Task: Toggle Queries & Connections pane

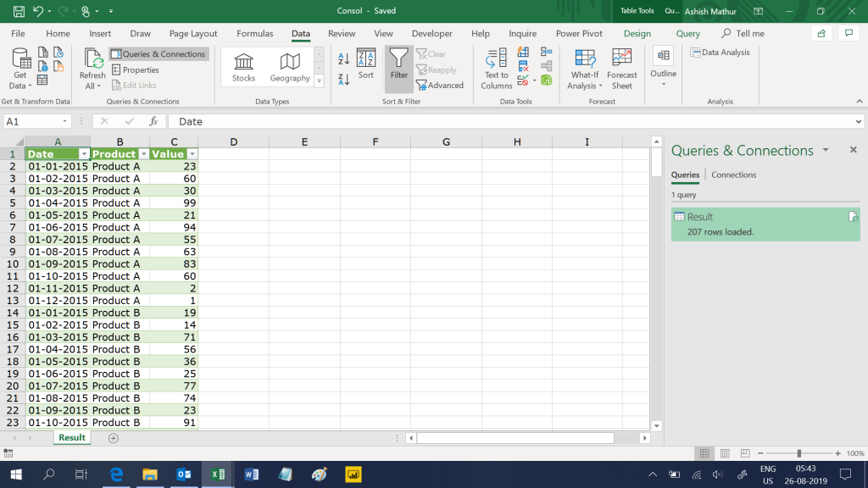Action: [159, 53]
